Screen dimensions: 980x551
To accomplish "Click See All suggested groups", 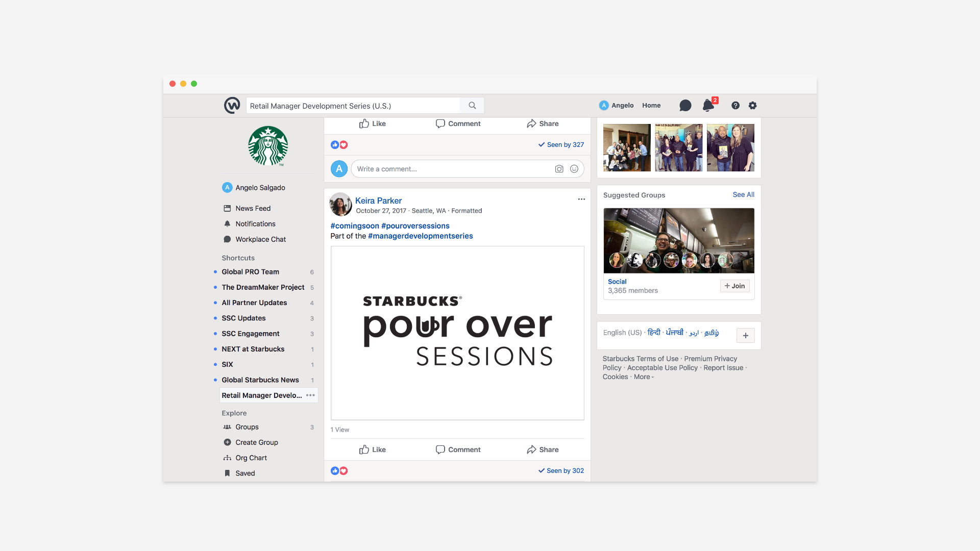I will (743, 195).
